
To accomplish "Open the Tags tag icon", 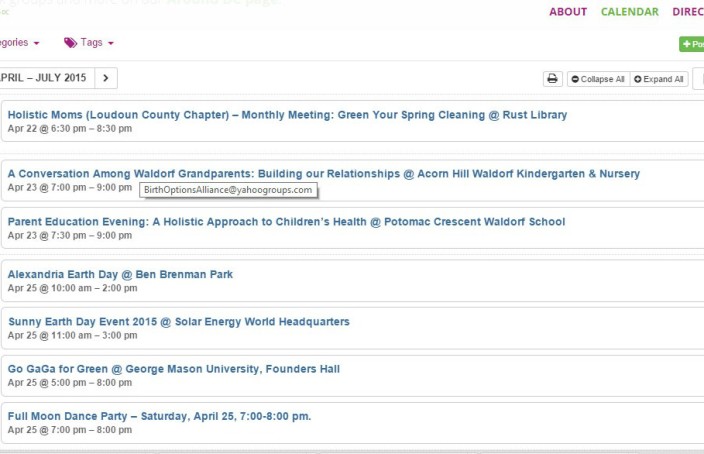I will pyautogui.click(x=70, y=43).
